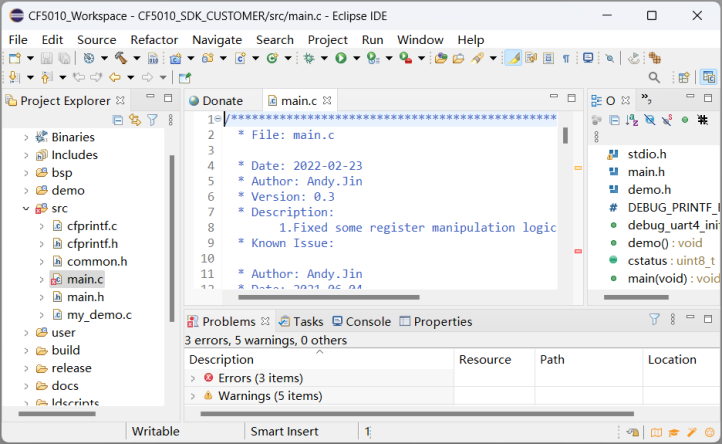Screen dimensions: 723x444
Task: Click the Project Explorer filter funnel icon
Action: tap(152, 120)
